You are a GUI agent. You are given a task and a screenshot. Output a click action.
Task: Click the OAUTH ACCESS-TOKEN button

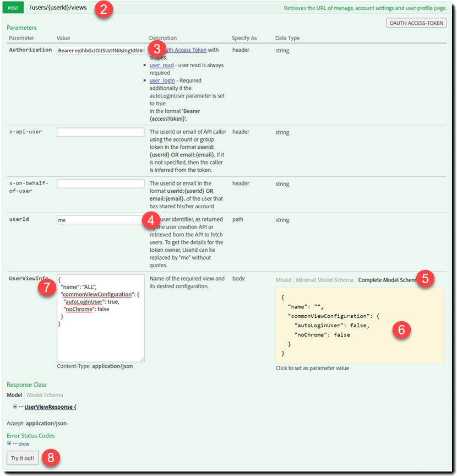pyautogui.click(x=416, y=23)
